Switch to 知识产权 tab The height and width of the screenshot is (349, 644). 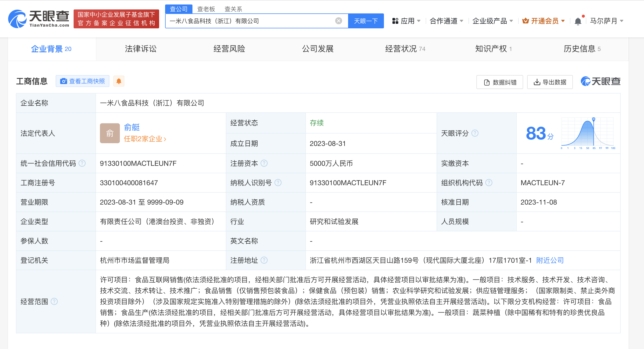click(494, 49)
